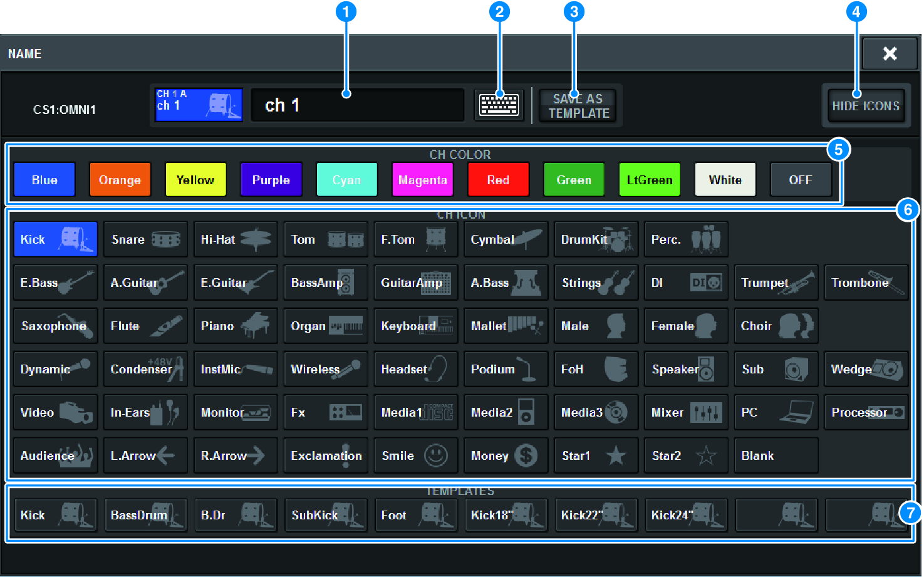Toggle the HIDE ICONS button

click(865, 106)
